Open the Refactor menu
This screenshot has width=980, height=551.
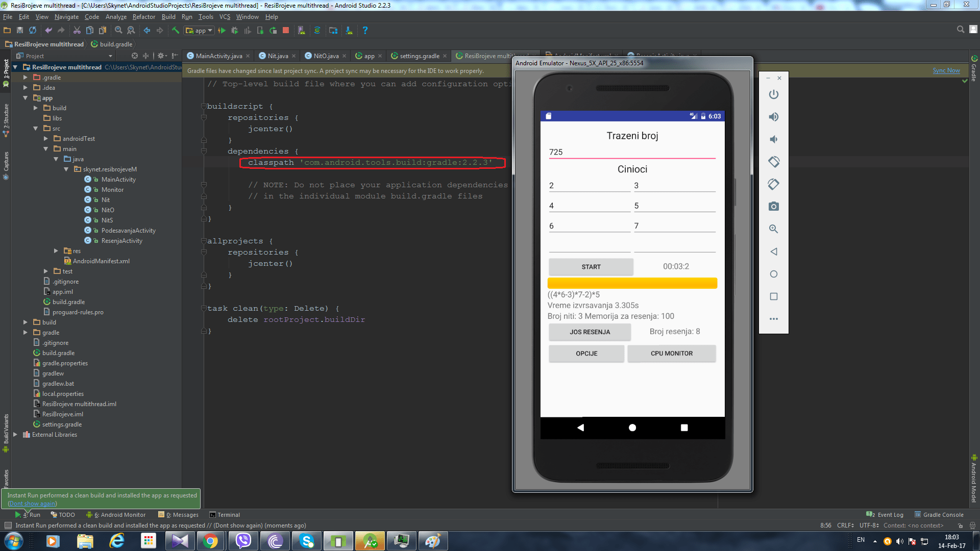(143, 17)
